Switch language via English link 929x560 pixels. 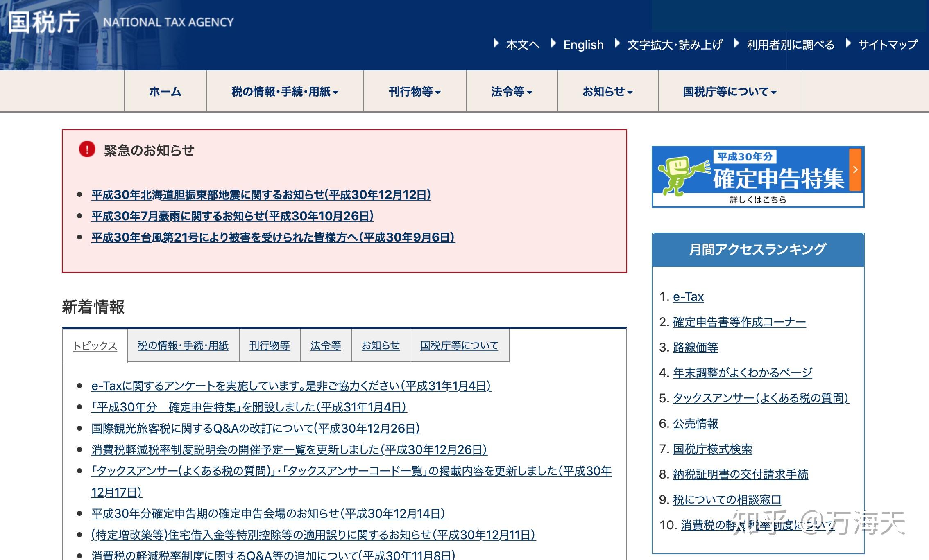583,45
